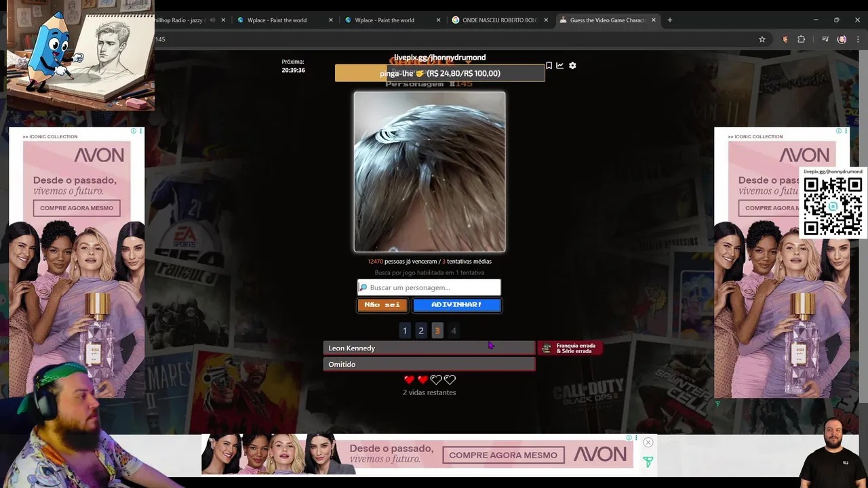Open the statistics chart icon
The height and width of the screenshot is (488, 868).
coord(559,66)
